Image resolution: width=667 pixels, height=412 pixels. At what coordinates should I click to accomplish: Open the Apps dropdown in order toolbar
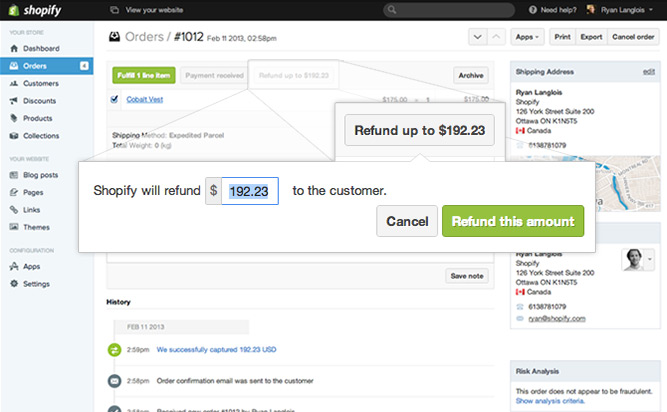coord(527,37)
